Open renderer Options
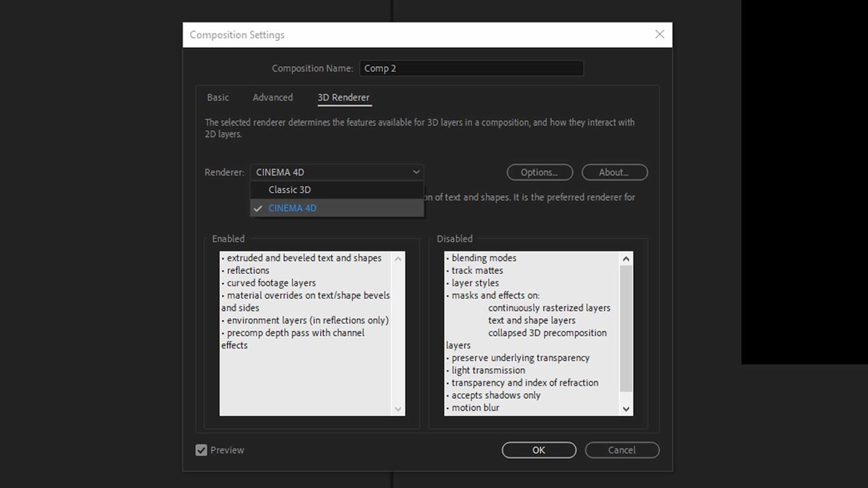868x488 pixels. 540,172
